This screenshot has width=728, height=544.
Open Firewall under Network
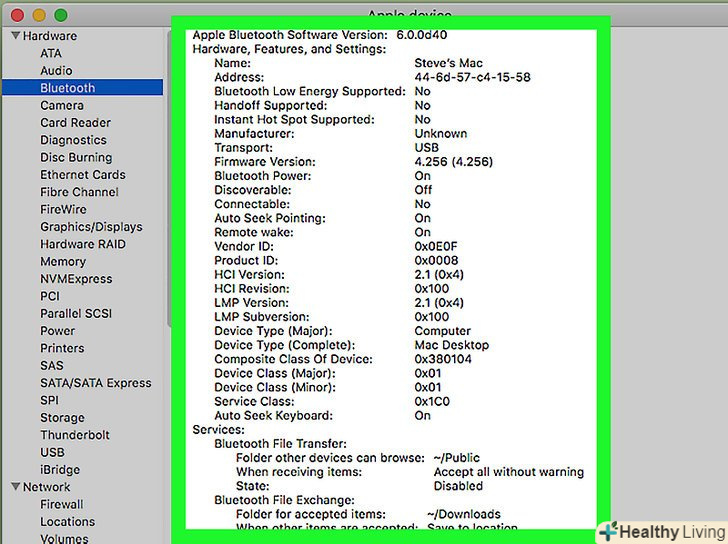[62, 504]
